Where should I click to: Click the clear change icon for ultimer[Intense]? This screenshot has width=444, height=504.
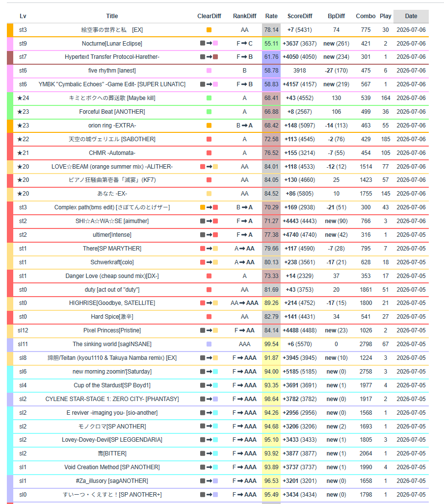209,235
